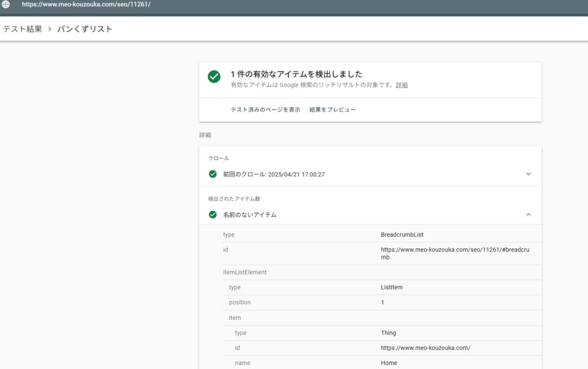Go back to テスト結果 breadcrumb
Screen dimensions: 588x369
coord(23,29)
